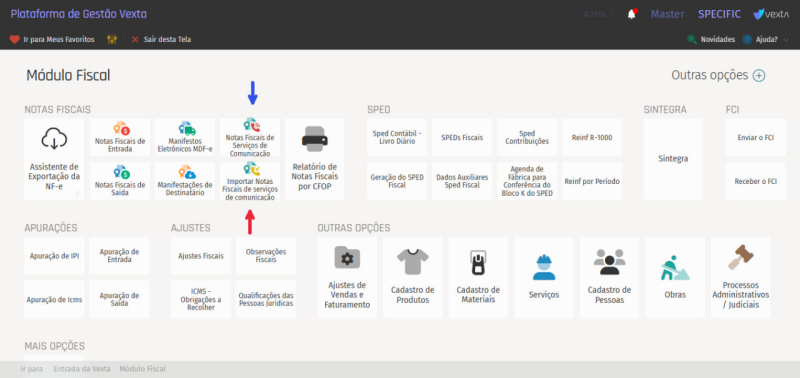This screenshot has width=800, height=378.
Task: Click Ir para in the breadcrumb bar
Action: pos(32,369)
